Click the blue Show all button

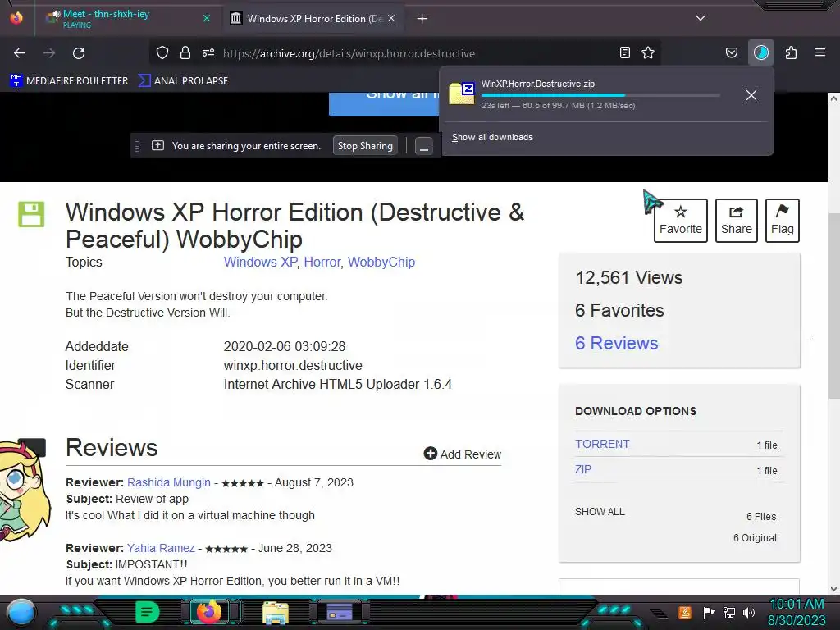tap(384, 104)
